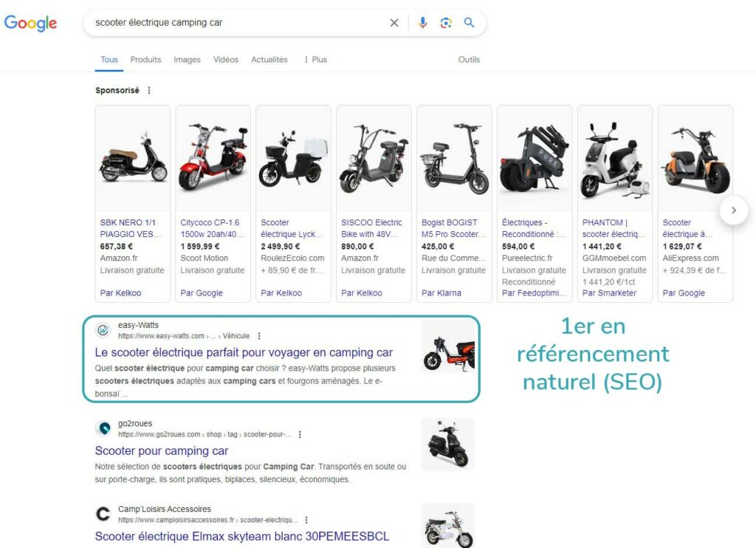This screenshot has height=548, width=756.
Task: Click the Google logo
Action: [x=30, y=23]
